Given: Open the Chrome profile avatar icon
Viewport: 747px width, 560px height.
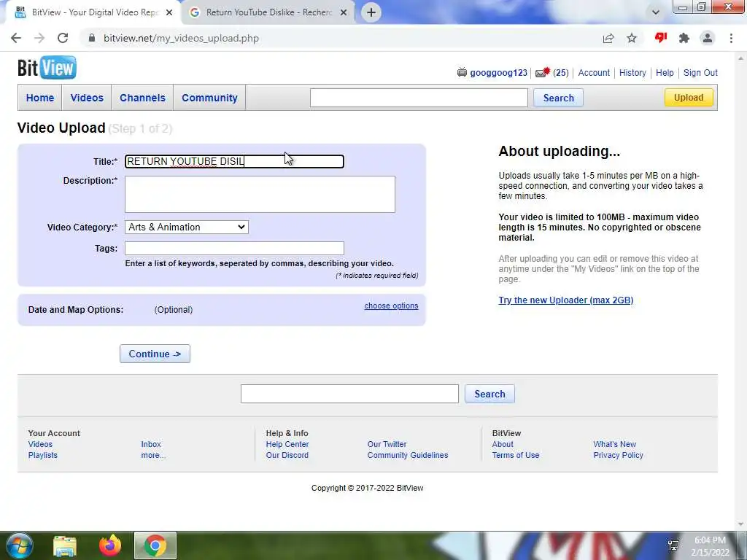Looking at the screenshot, I should click(x=708, y=38).
